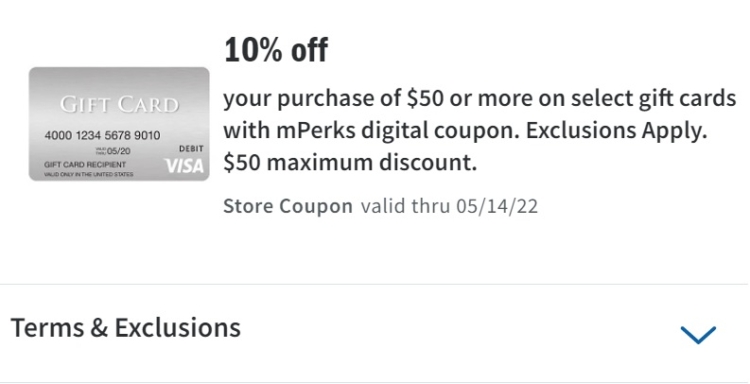This screenshot has width=750, height=384.
Task: Click the DEBIT label on the card
Action: pos(191,149)
